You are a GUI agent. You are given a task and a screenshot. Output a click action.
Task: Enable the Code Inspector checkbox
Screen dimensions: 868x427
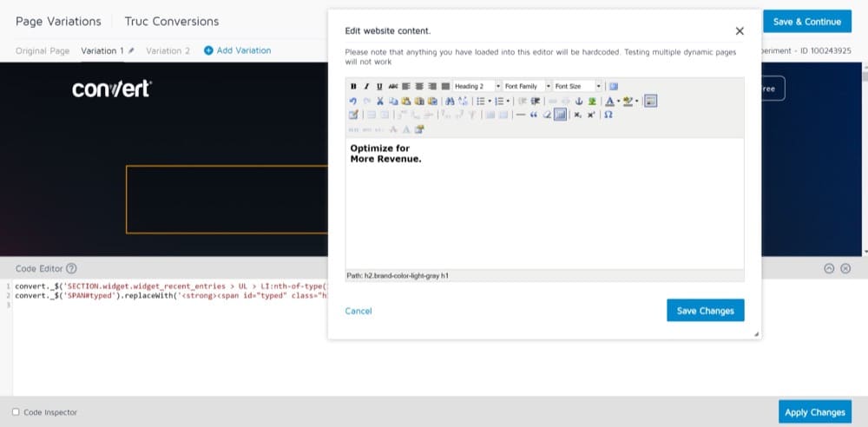16,412
